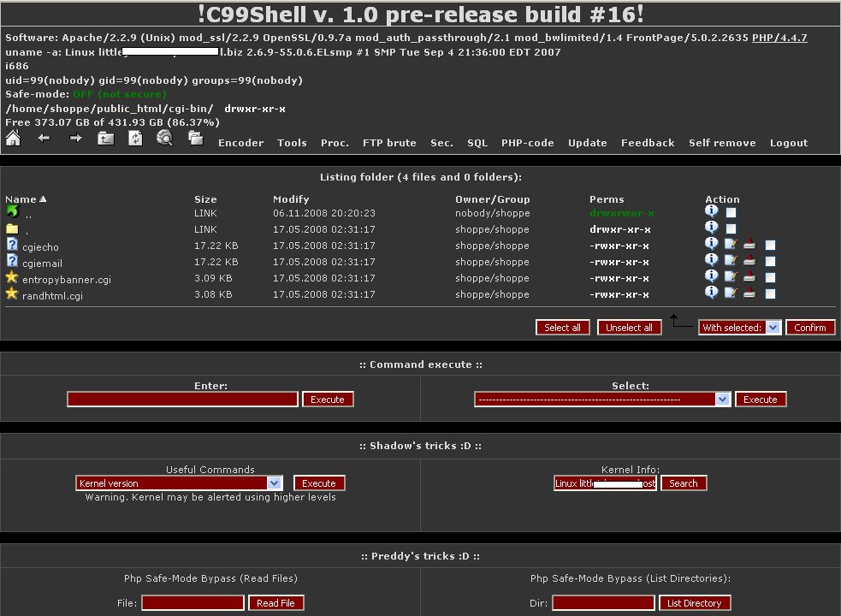This screenshot has height=616, width=841.
Task: Edit entropybanner.cgi with the pencil icon
Action: coord(731,276)
